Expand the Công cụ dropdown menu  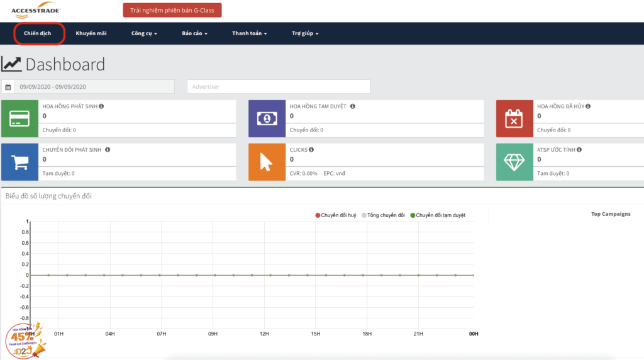click(144, 33)
